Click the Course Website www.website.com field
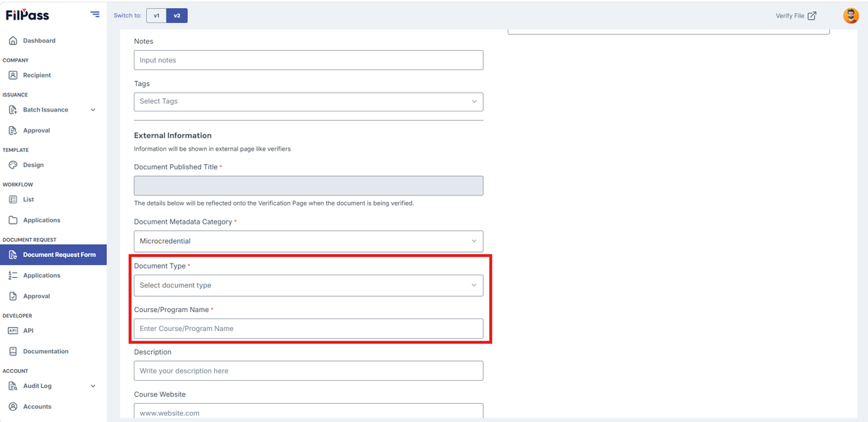This screenshot has height=422, width=868. tap(309, 411)
